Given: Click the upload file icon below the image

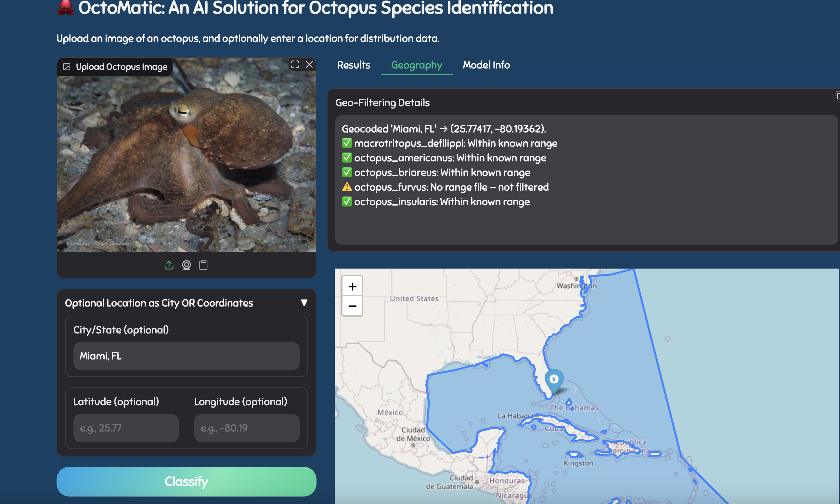Looking at the screenshot, I should 169,265.
